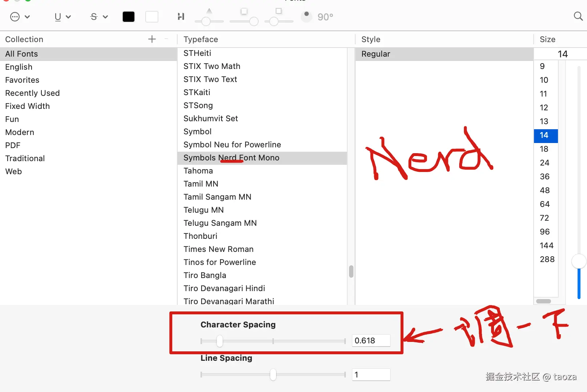Pick font size 24 from list

coord(544,163)
